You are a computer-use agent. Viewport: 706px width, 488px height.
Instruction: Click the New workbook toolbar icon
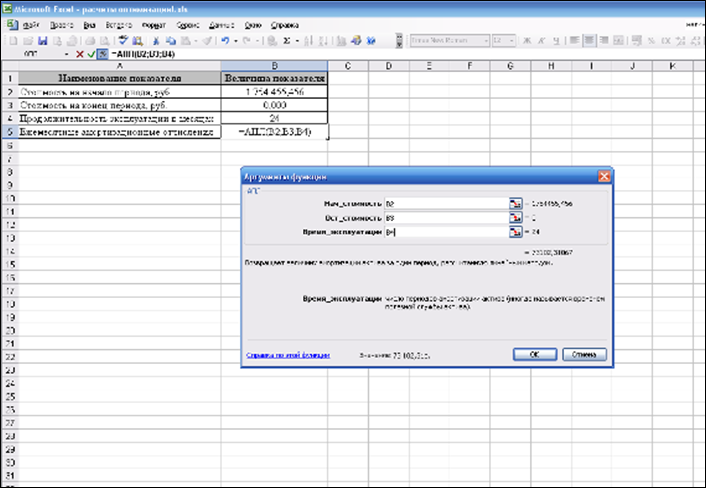coord(14,41)
